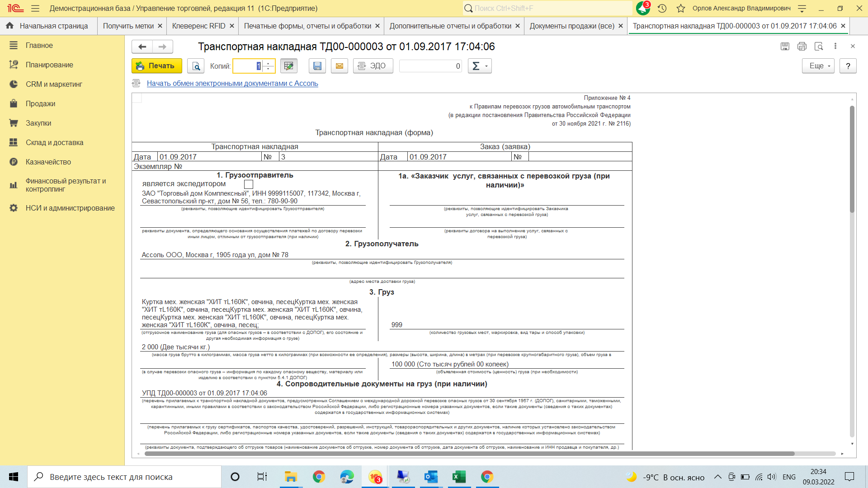Viewport: 868px width, 488px height.
Task: Toggle the является экспедитором checkbox
Action: [249, 184]
